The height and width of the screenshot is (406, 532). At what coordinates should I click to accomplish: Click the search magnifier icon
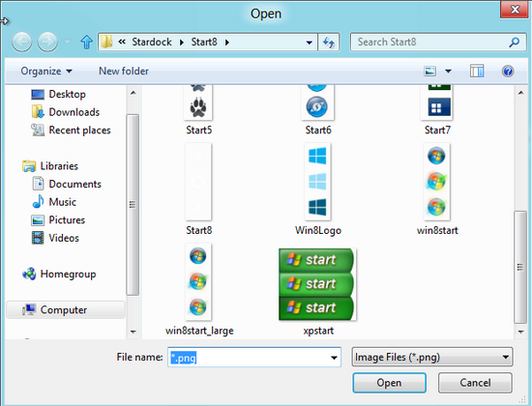pos(514,43)
